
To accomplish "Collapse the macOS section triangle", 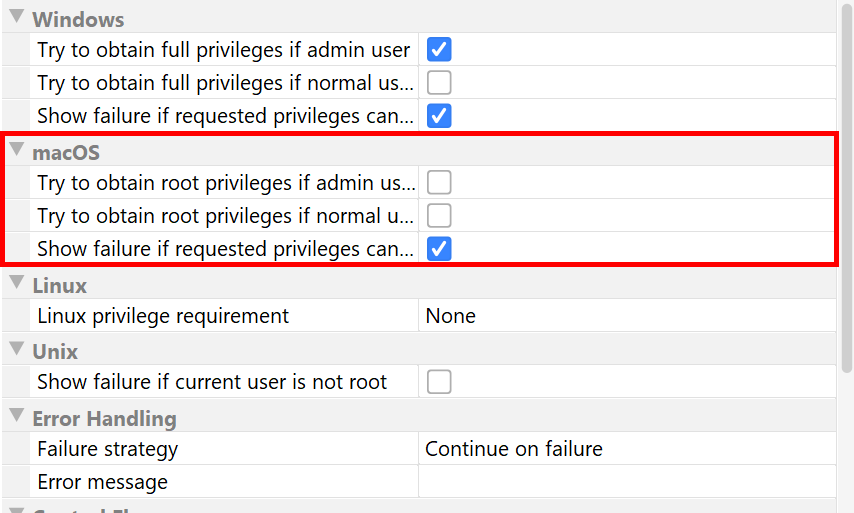I will 16,151.
